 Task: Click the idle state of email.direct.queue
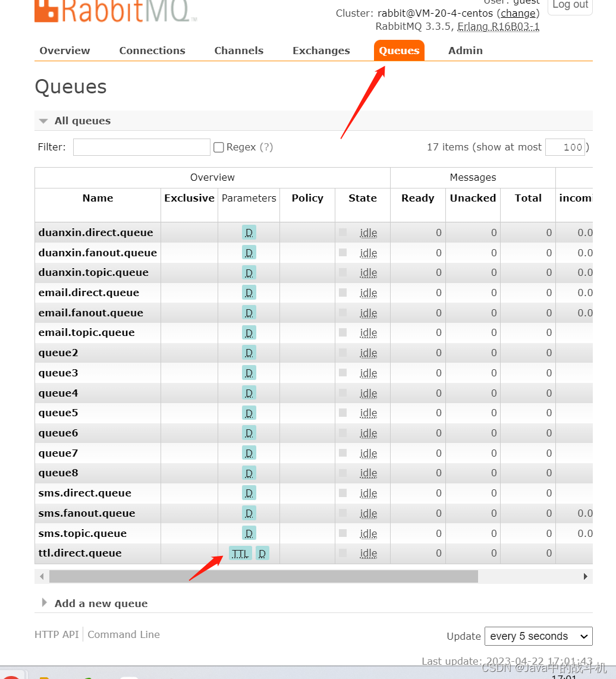pos(368,293)
